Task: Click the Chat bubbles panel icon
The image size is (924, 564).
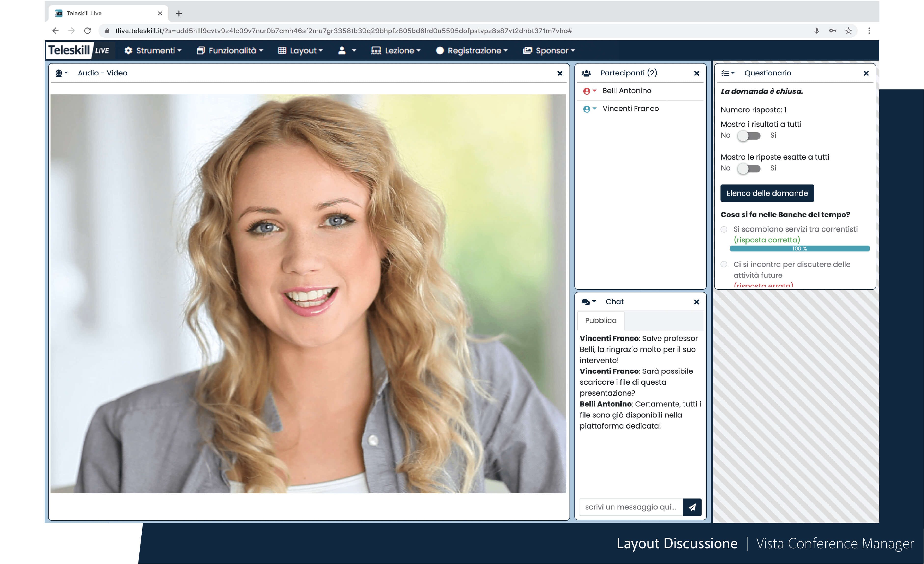Action: (586, 302)
